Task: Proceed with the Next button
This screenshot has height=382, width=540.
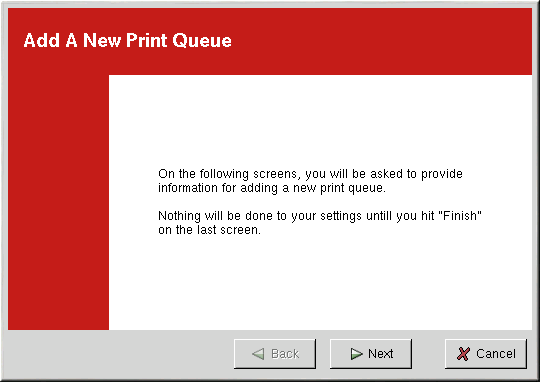Action: click(371, 354)
